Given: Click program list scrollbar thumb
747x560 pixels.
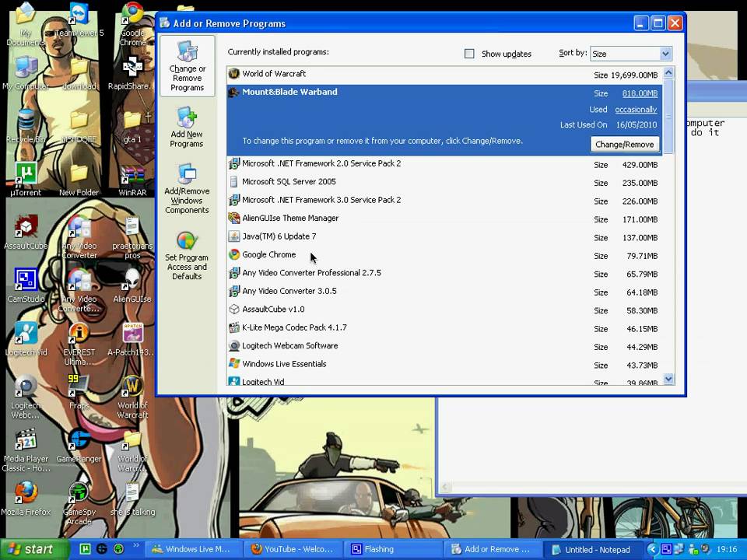Looking at the screenshot, I should [668, 116].
